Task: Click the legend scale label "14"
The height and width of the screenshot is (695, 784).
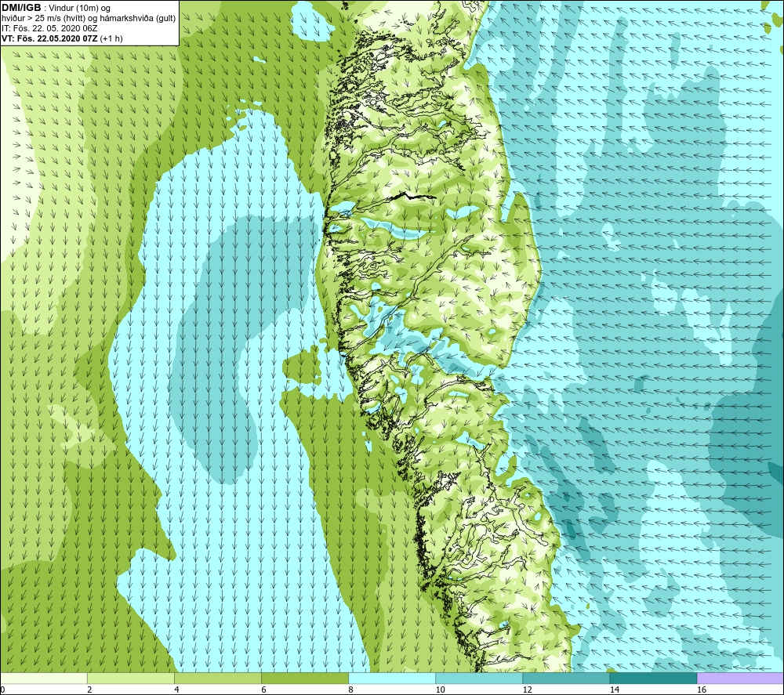Action: click(x=614, y=690)
